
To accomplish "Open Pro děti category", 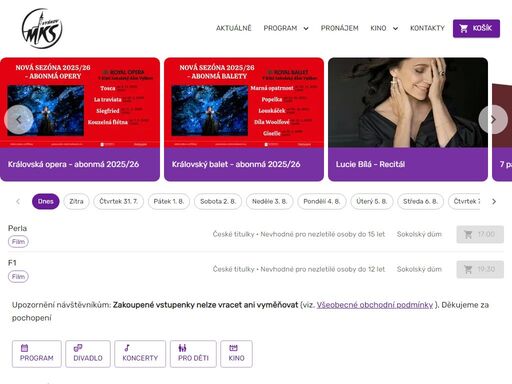I will (193, 354).
